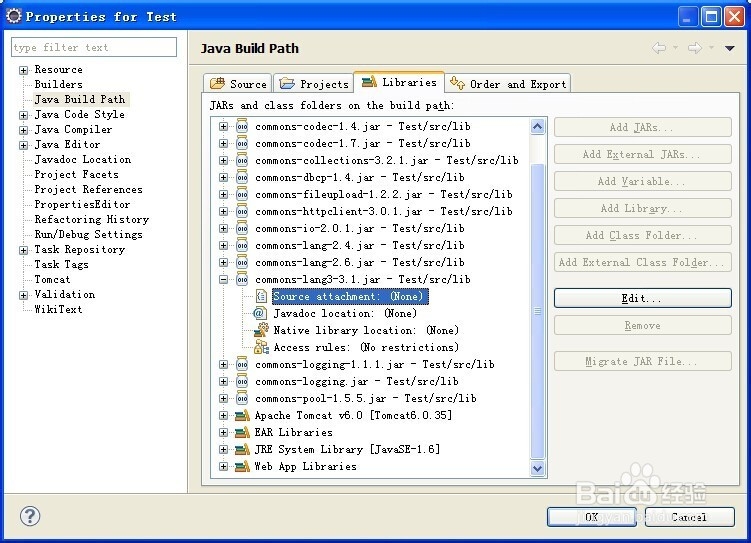Screen dimensions: 751x543
Task: Click the commons-codec-1.7.jar jar icon
Action: (242, 144)
